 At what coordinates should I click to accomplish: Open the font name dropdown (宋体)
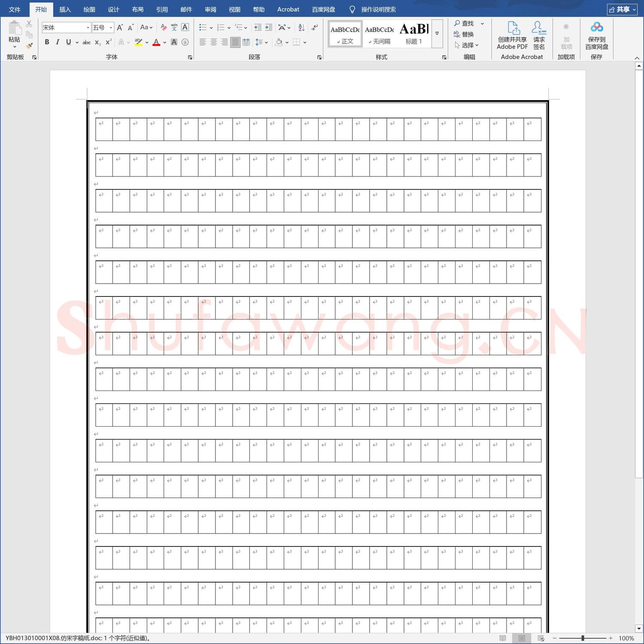pyautogui.click(x=88, y=27)
